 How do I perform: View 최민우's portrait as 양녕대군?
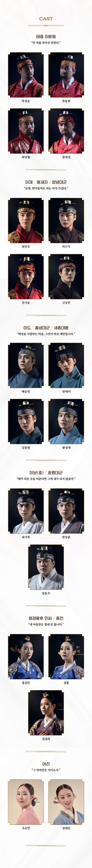[x=26, y=220]
